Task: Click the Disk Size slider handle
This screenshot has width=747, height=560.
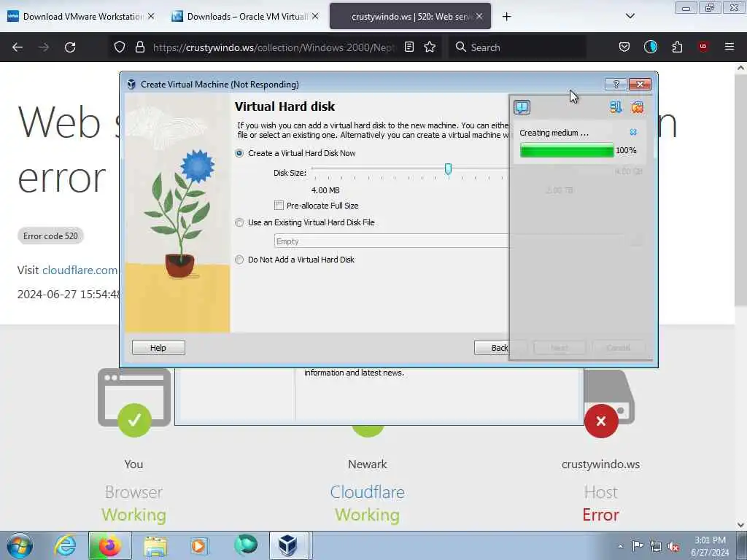Action: coord(449,168)
